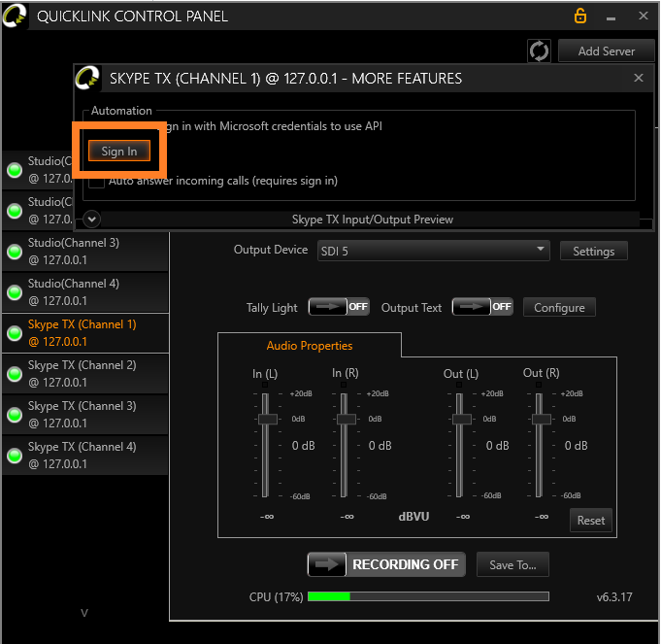Click green status light for Skype TX (Channel 4)
The width and height of the screenshot is (661, 644).
(x=15, y=456)
